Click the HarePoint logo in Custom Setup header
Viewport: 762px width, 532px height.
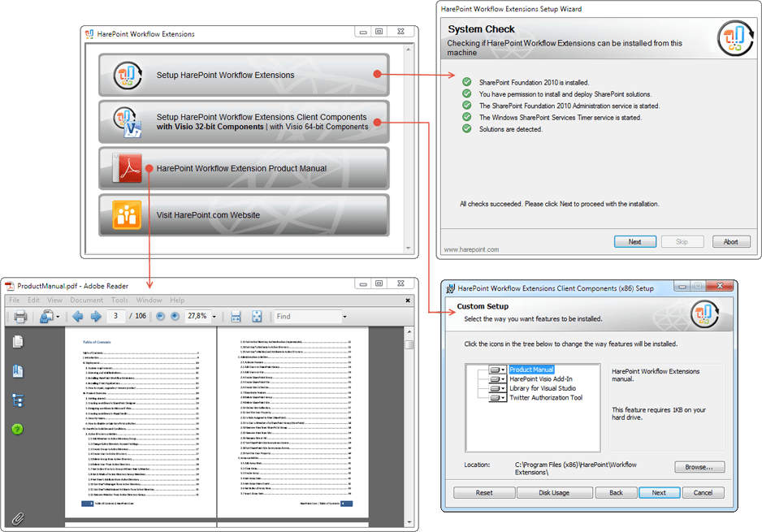(704, 314)
